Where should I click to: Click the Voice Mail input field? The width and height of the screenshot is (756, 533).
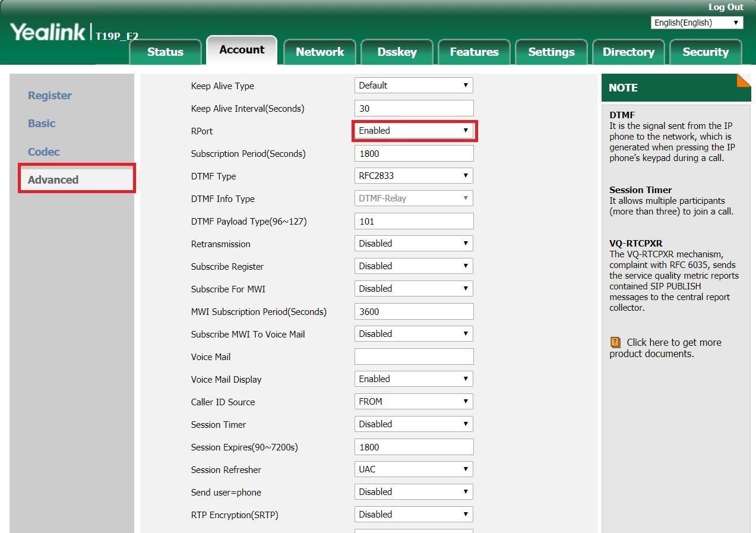click(x=414, y=357)
